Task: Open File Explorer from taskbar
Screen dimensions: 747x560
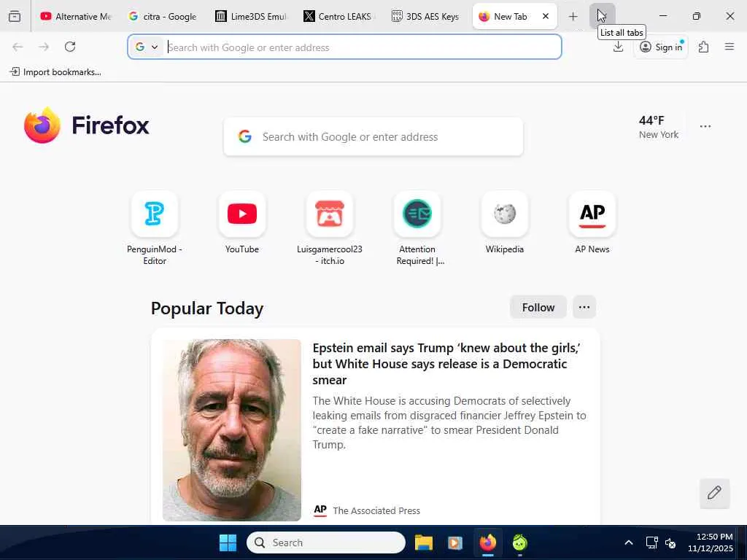Action: click(x=424, y=542)
